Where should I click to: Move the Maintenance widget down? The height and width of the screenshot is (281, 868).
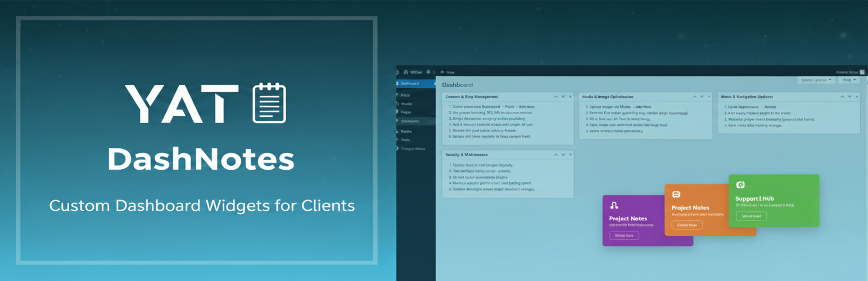point(563,155)
